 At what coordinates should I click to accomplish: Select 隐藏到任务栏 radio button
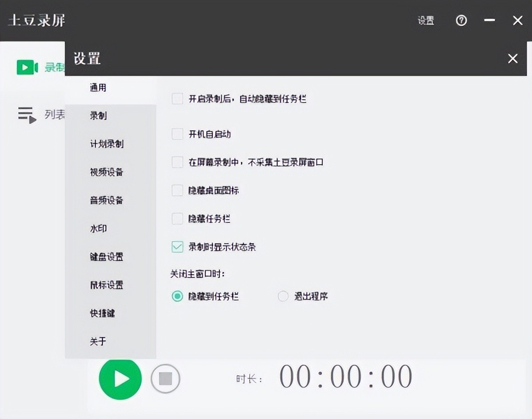click(177, 296)
